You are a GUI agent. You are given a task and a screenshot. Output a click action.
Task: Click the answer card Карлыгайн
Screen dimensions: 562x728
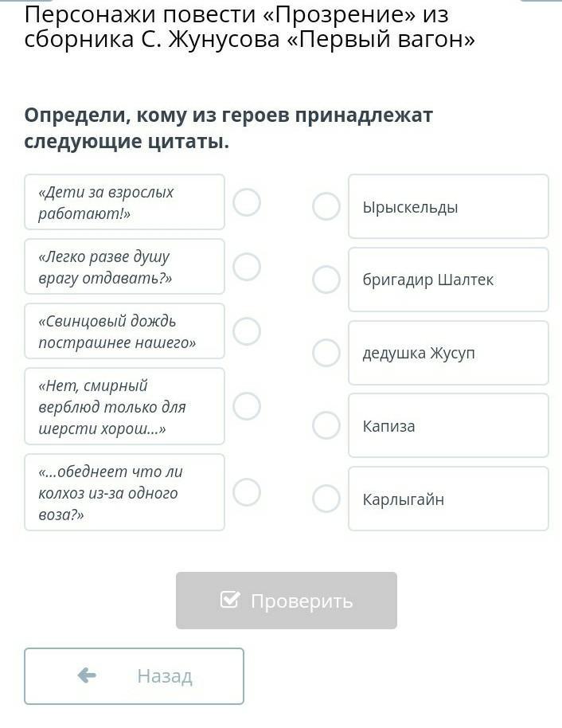point(448,499)
